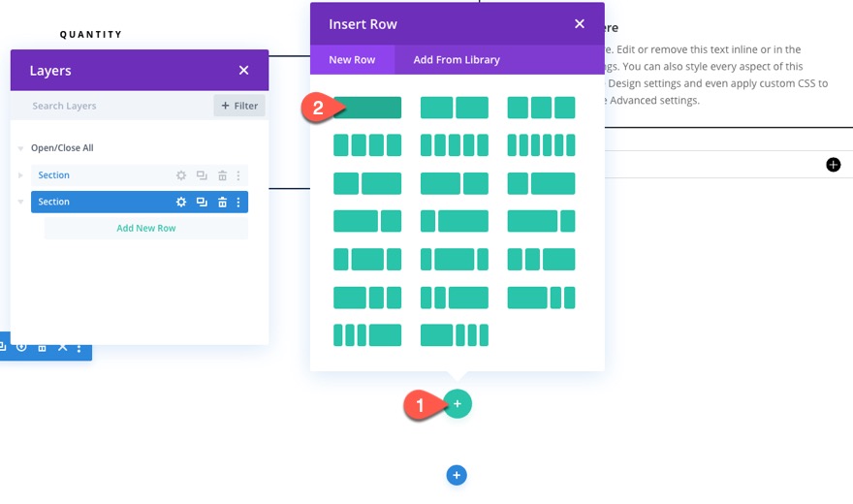Open more options for the selected Section

[238, 202]
